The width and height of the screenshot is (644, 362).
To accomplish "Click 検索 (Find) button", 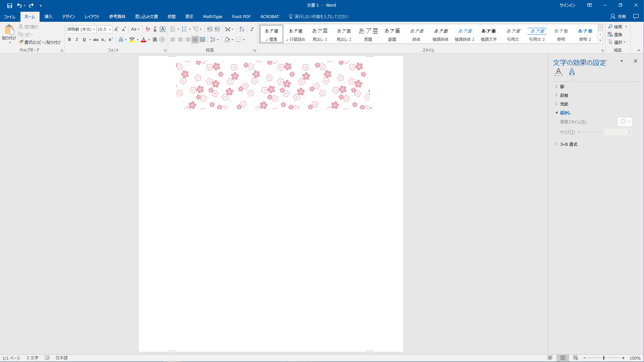I will (616, 26).
